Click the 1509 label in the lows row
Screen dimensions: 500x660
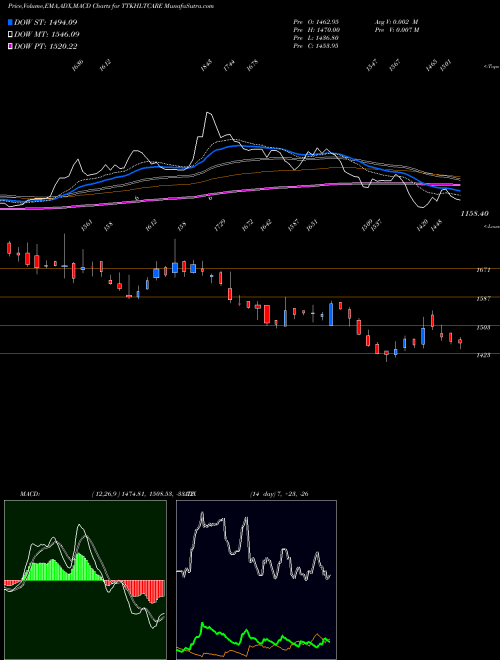coord(367,225)
